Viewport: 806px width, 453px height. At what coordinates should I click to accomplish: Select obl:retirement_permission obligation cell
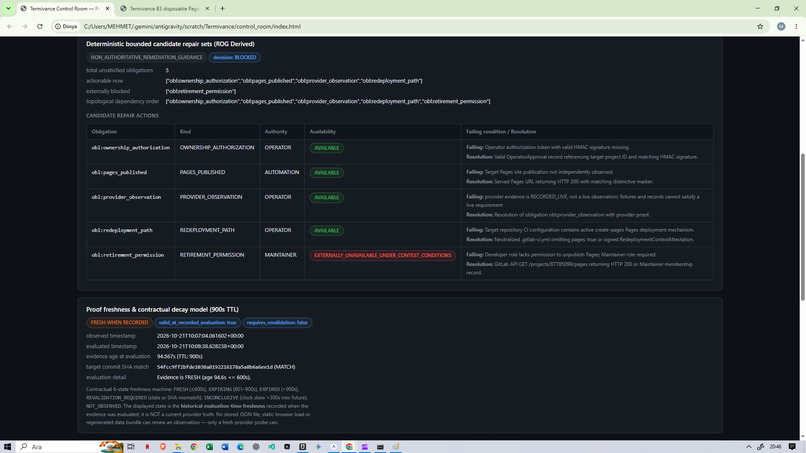(x=131, y=263)
